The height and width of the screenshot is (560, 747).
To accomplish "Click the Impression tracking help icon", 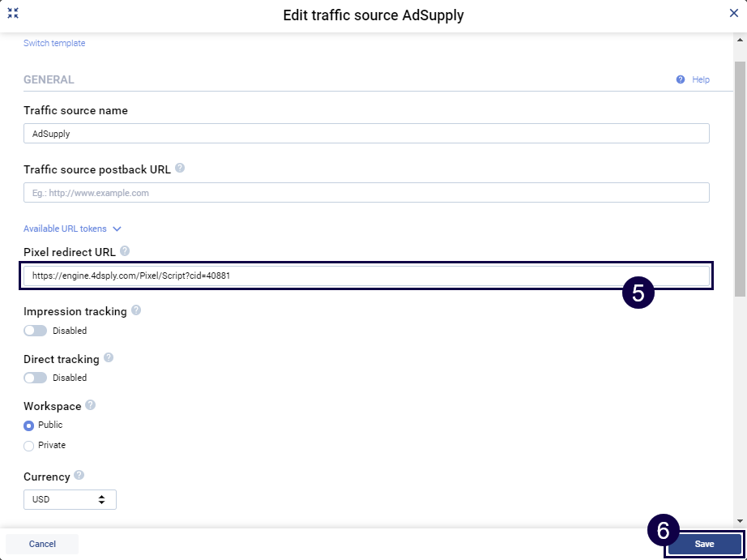I will [134, 310].
